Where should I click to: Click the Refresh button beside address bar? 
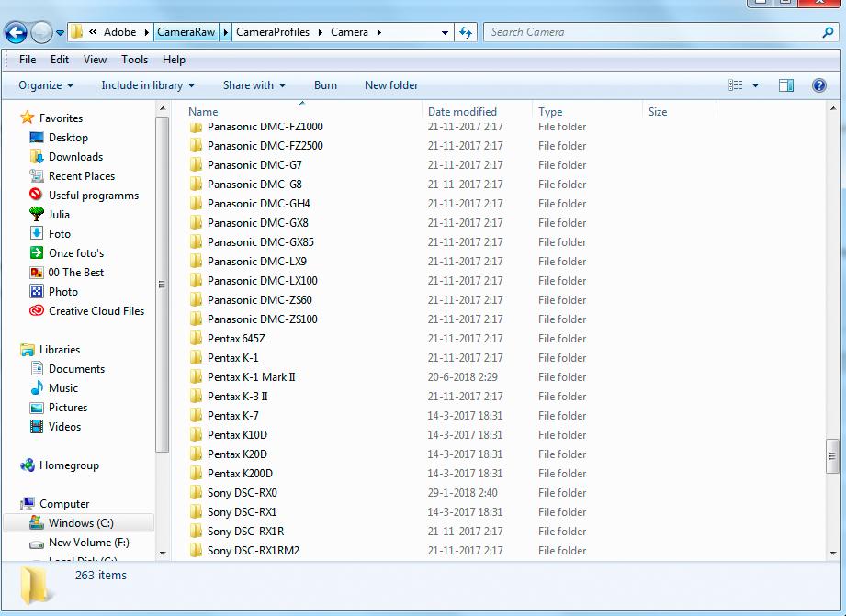pyautogui.click(x=466, y=32)
